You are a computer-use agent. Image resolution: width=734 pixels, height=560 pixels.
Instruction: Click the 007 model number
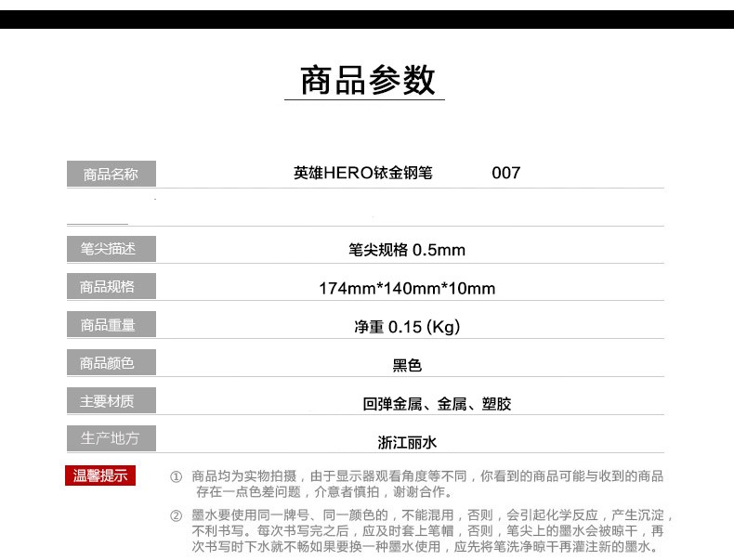point(506,173)
